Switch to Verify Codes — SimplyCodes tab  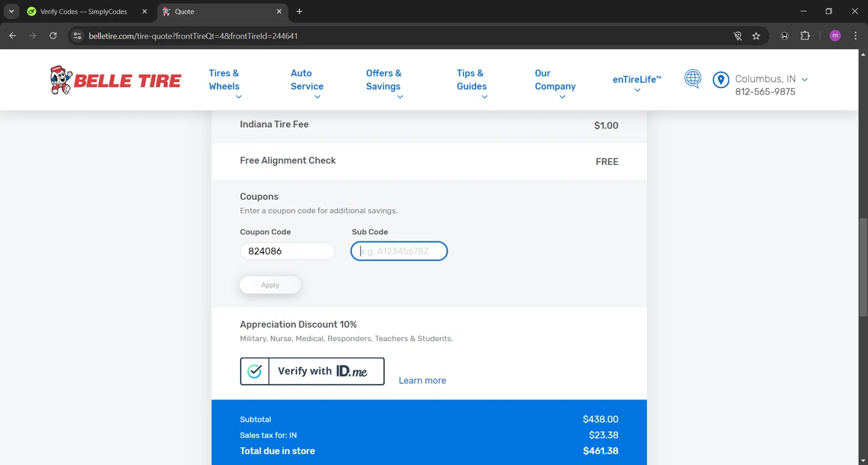coord(83,12)
